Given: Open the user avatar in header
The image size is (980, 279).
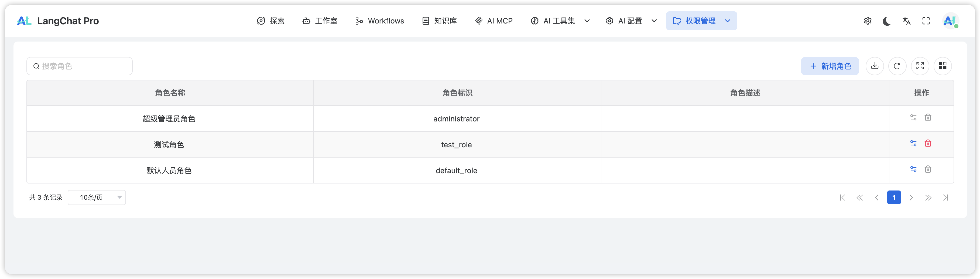Looking at the screenshot, I should pos(950,21).
